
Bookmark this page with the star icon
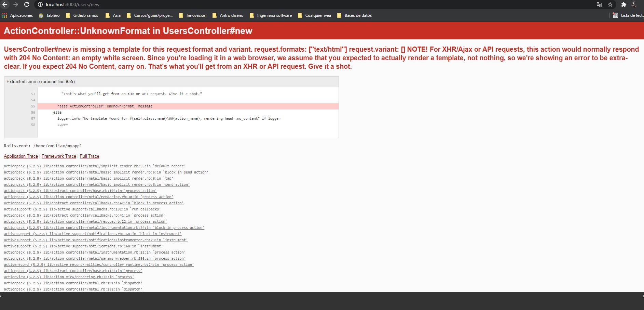(x=610, y=4)
